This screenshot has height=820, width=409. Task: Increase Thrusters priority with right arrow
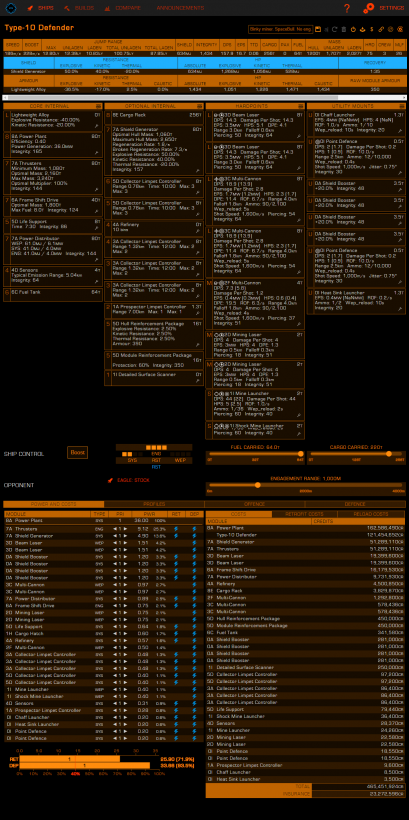point(126,529)
